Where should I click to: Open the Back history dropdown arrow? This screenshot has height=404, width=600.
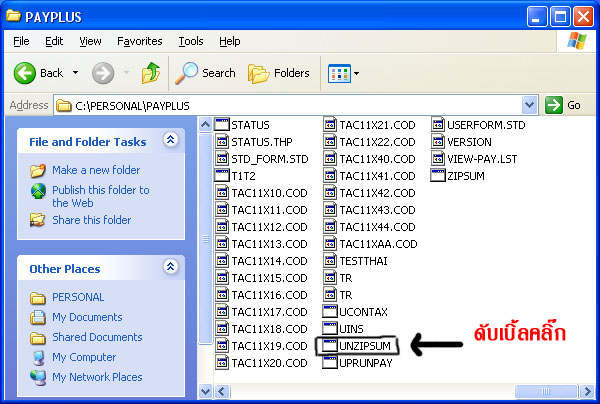75,73
